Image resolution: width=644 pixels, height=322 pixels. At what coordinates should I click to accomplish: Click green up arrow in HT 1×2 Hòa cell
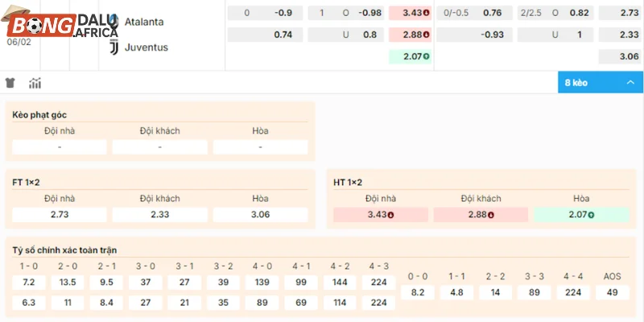pyautogui.click(x=589, y=215)
